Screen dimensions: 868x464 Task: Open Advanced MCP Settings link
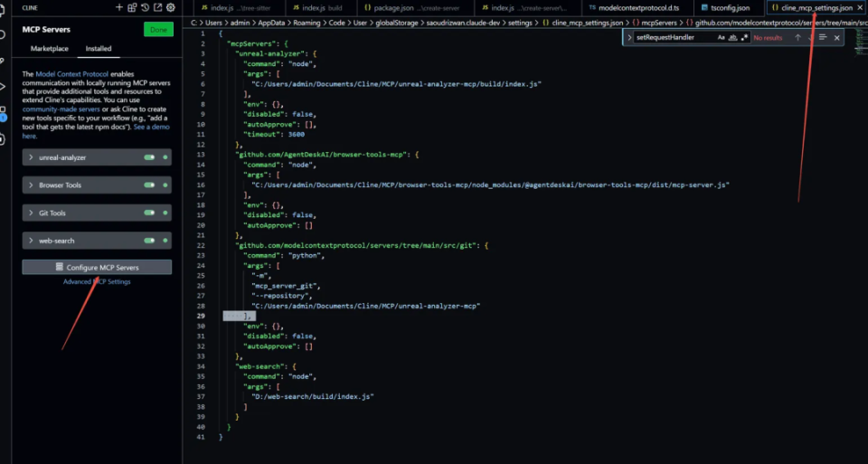[97, 282]
